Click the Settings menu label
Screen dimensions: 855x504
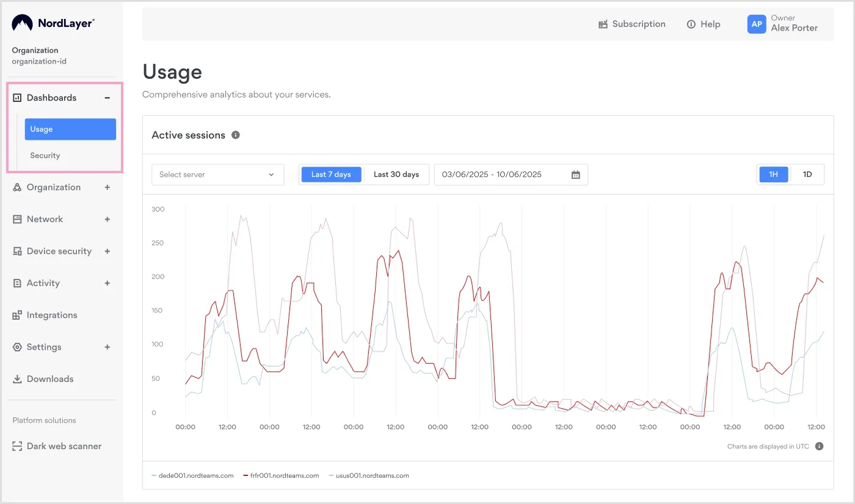point(44,347)
